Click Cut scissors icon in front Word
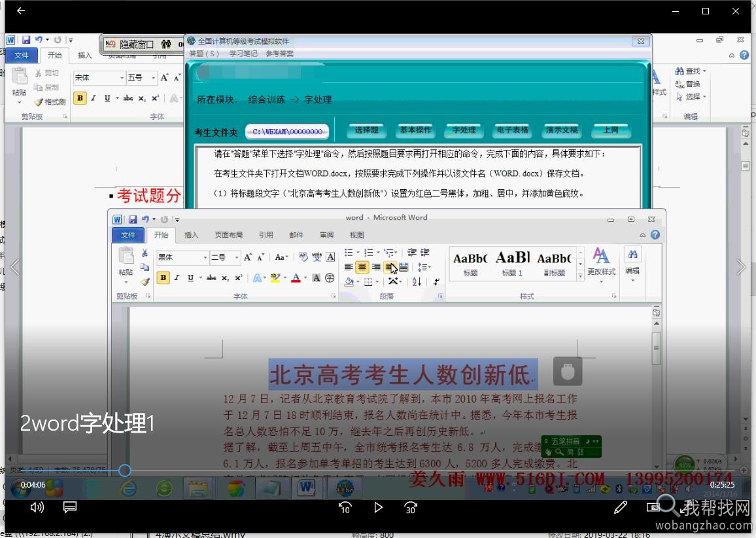The height and width of the screenshot is (538, 756). point(145,253)
